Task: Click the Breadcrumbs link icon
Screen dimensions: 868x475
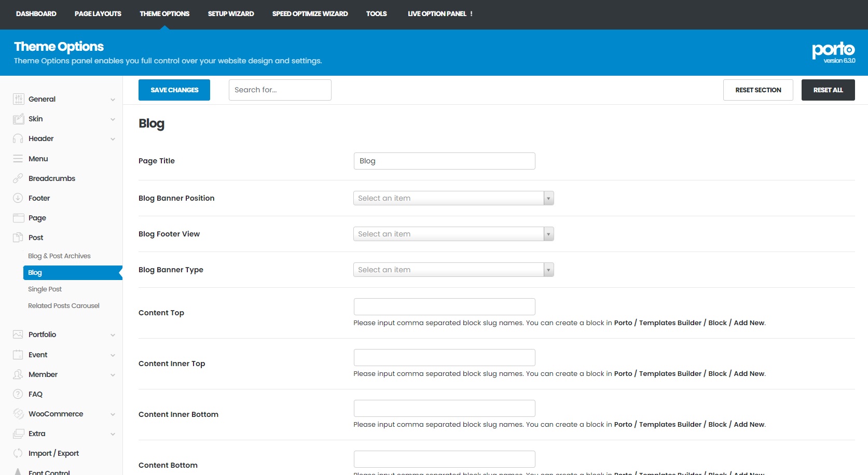Action: coord(18,178)
